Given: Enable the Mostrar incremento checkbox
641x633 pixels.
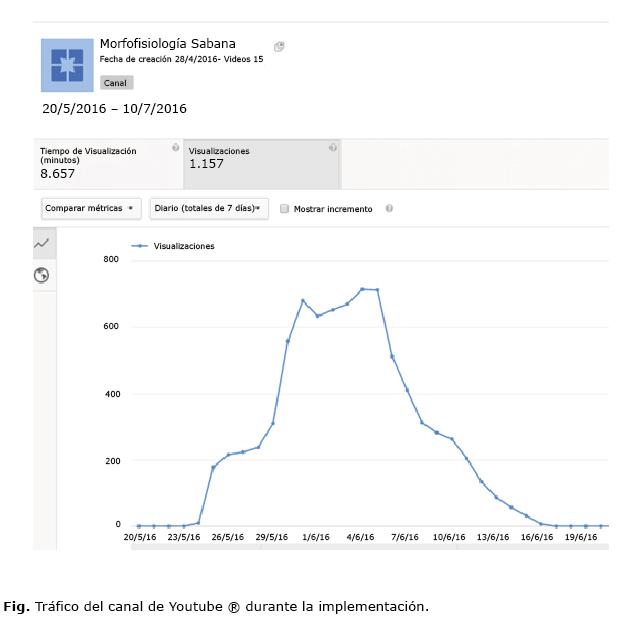Looking at the screenshot, I should tap(285, 209).
